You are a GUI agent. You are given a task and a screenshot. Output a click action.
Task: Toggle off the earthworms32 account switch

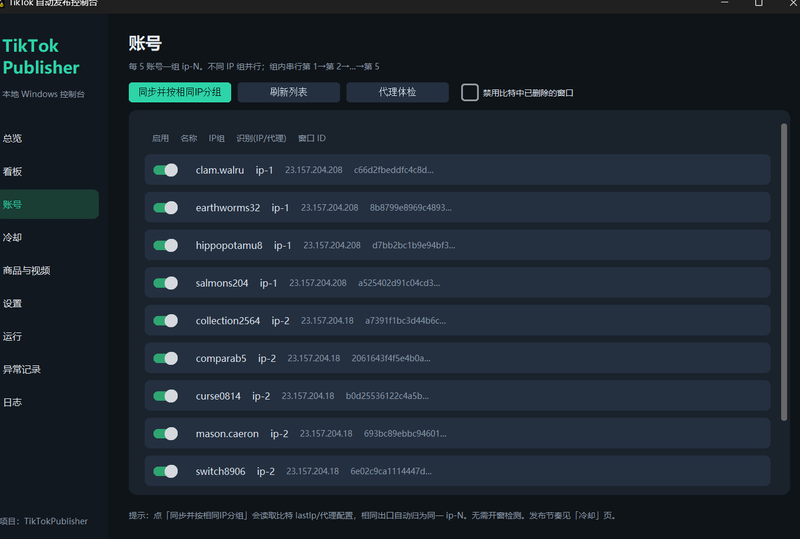coord(165,208)
